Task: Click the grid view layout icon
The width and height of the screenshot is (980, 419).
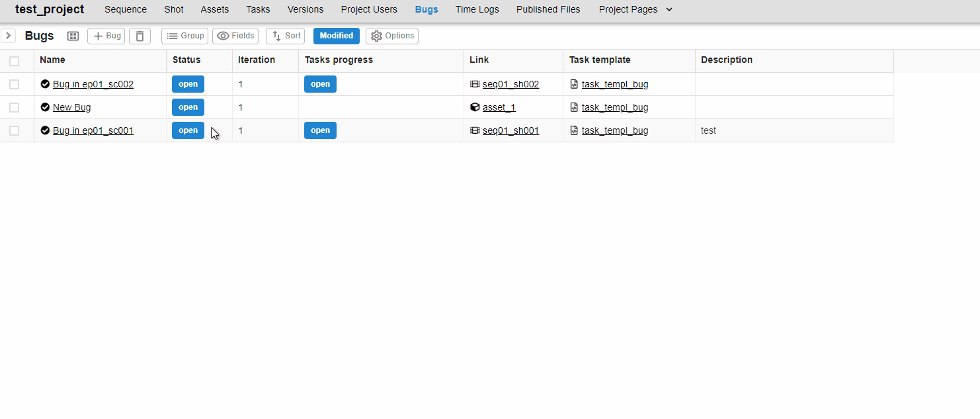Action: pos(73,36)
